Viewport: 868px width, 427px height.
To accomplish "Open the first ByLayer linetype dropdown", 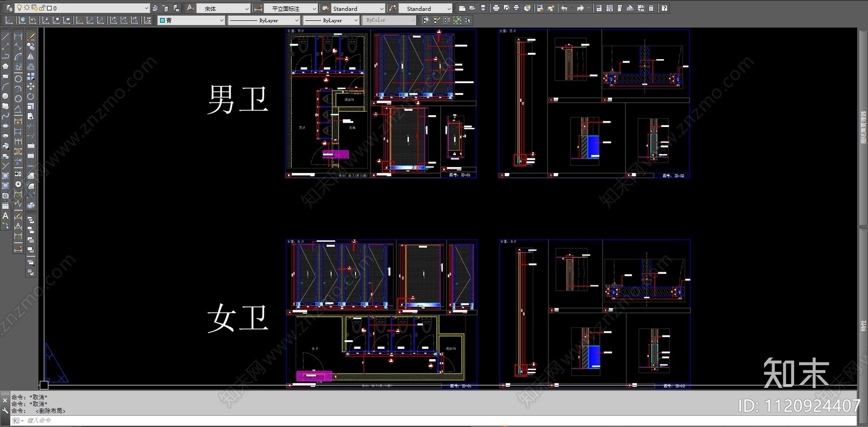I will (x=296, y=20).
